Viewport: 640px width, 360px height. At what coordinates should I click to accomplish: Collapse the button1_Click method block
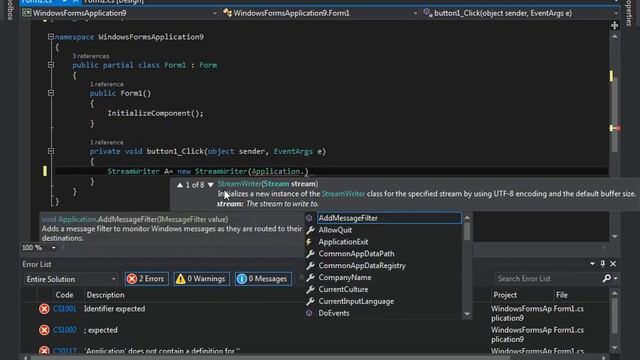click(x=51, y=151)
